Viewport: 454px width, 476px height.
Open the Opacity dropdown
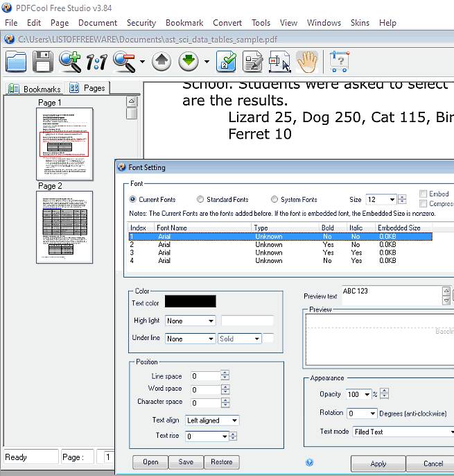(367, 394)
